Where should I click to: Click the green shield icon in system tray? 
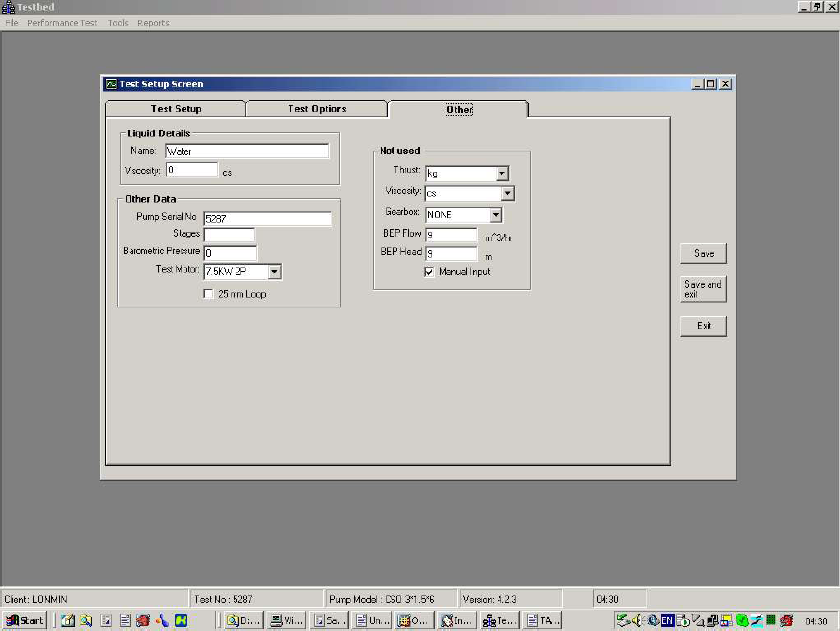point(742,620)
